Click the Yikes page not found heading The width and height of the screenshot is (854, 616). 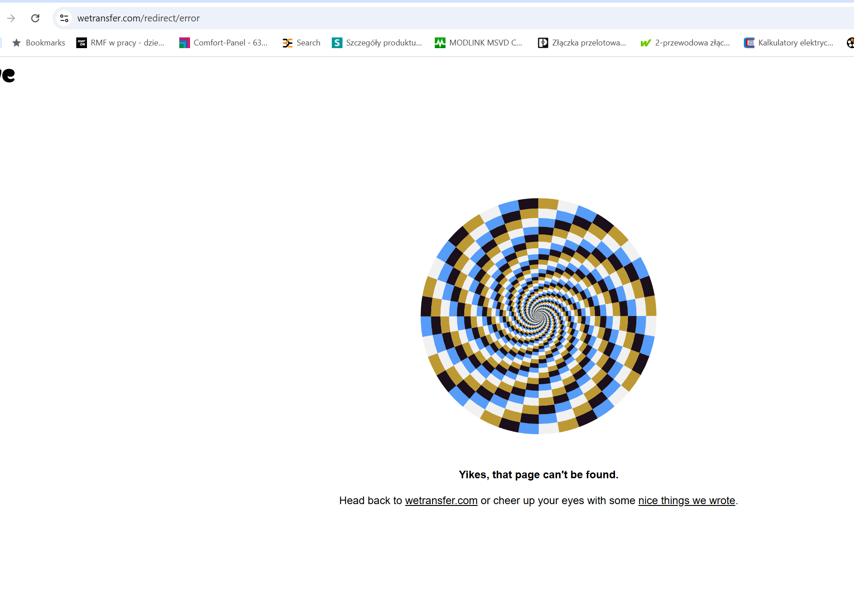[x=538, y=475]
